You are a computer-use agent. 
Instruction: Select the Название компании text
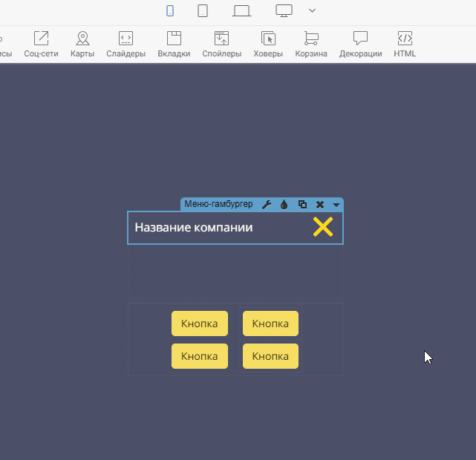194,227
